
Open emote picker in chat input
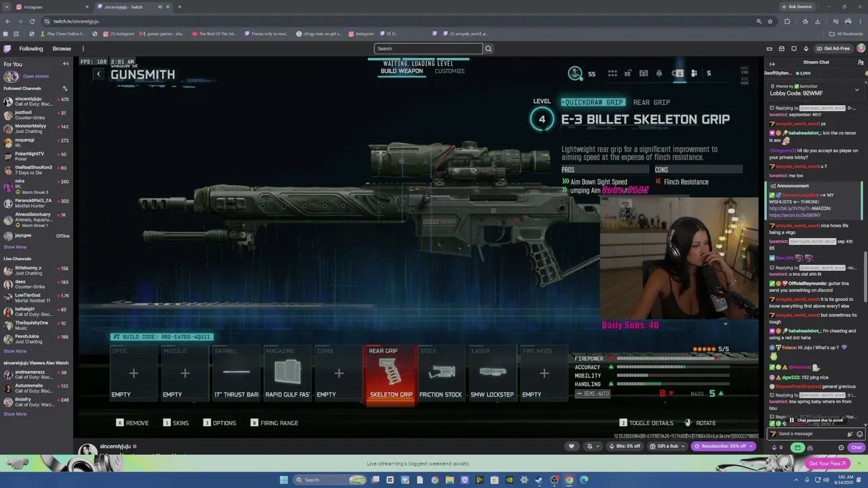pos(860,434)
